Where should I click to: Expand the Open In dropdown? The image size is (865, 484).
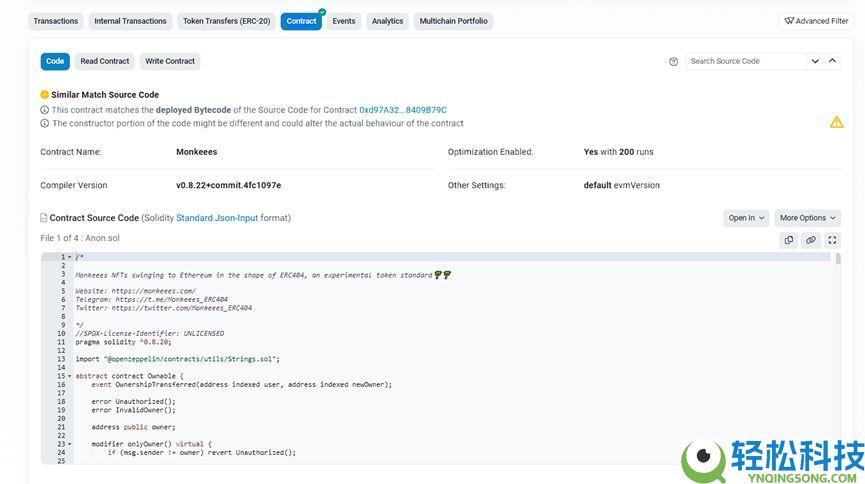[x=746, y=218]
